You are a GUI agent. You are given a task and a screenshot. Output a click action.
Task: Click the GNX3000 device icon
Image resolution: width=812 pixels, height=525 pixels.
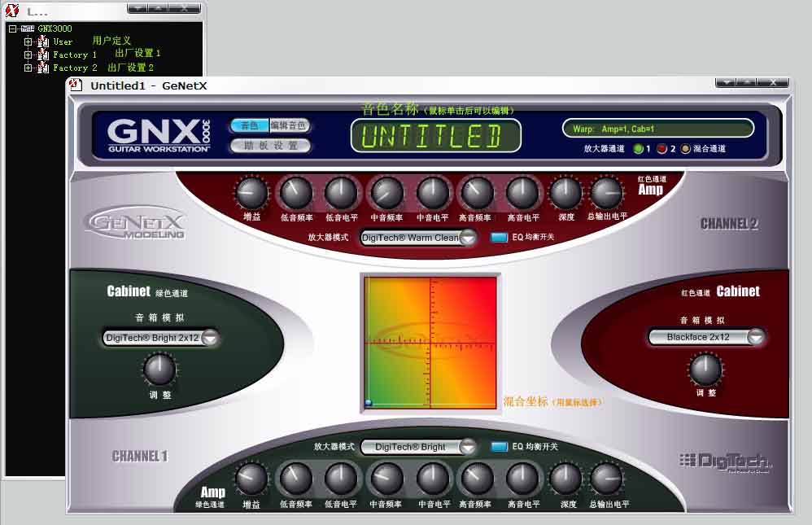(28, 28)
